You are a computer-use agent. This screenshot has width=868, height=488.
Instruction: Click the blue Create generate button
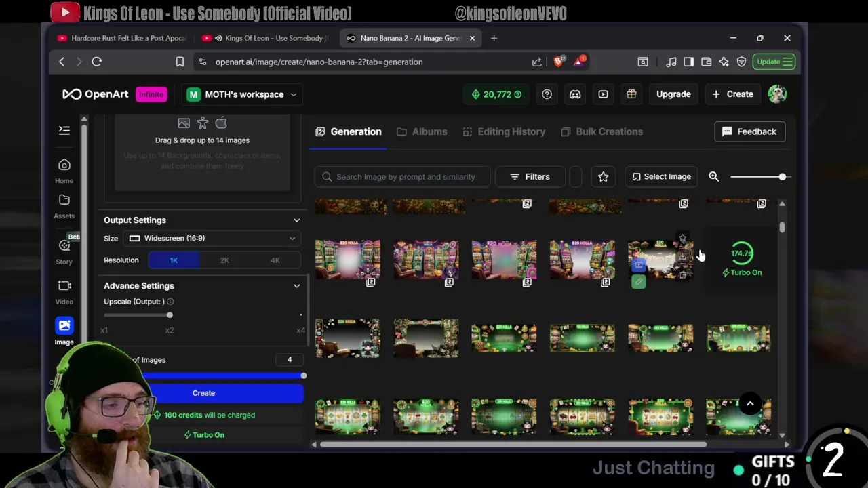(203, 393)
